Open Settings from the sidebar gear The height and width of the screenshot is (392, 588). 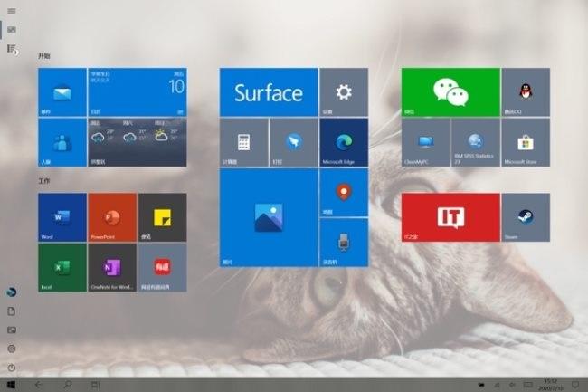coord(12,349)
